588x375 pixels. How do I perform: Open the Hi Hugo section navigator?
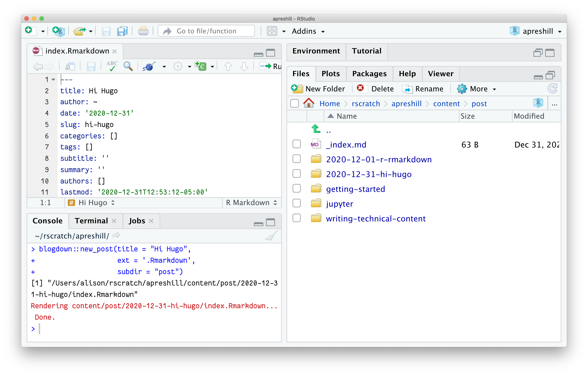[91, 203]
